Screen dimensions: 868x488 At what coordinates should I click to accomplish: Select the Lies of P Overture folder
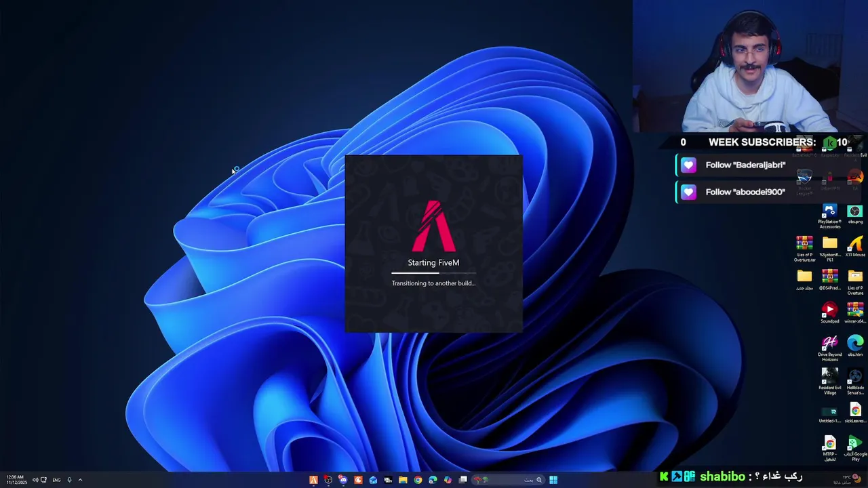855,282
